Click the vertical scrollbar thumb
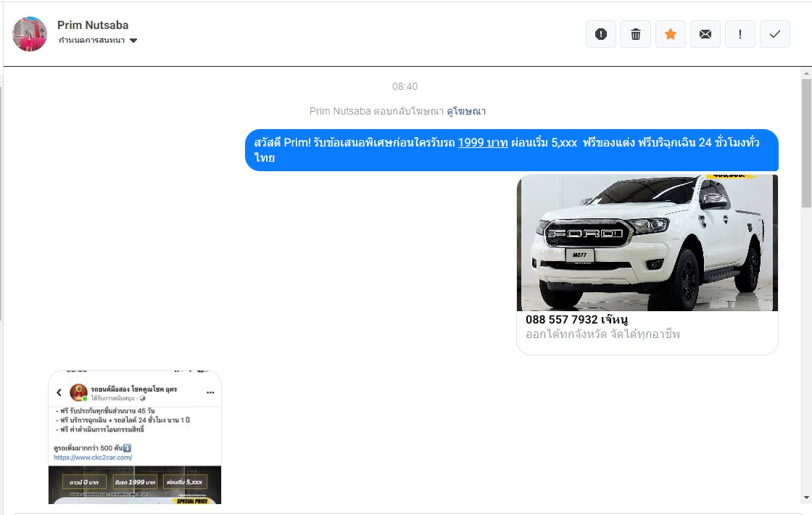This screenshot has width=812, height=515. coord(806,145)
